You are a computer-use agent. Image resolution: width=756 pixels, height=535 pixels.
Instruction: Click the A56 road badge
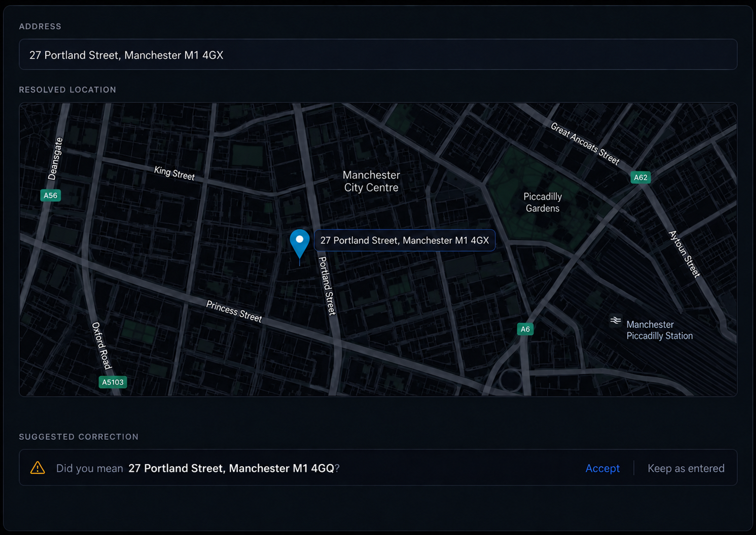[x=50, y=195]
